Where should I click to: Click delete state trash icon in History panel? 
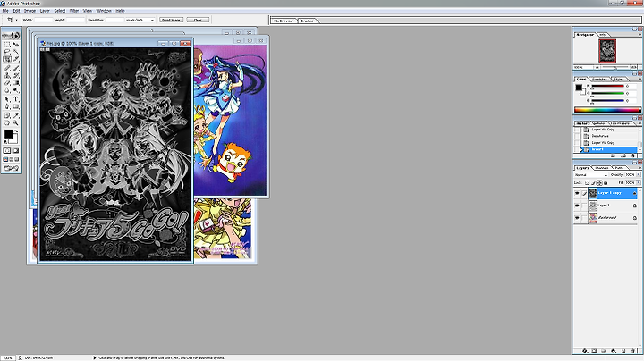pos(633,155)
